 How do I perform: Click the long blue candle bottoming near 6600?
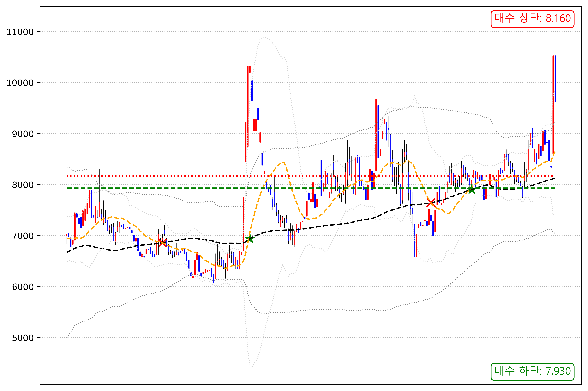(x=415, y=241)
